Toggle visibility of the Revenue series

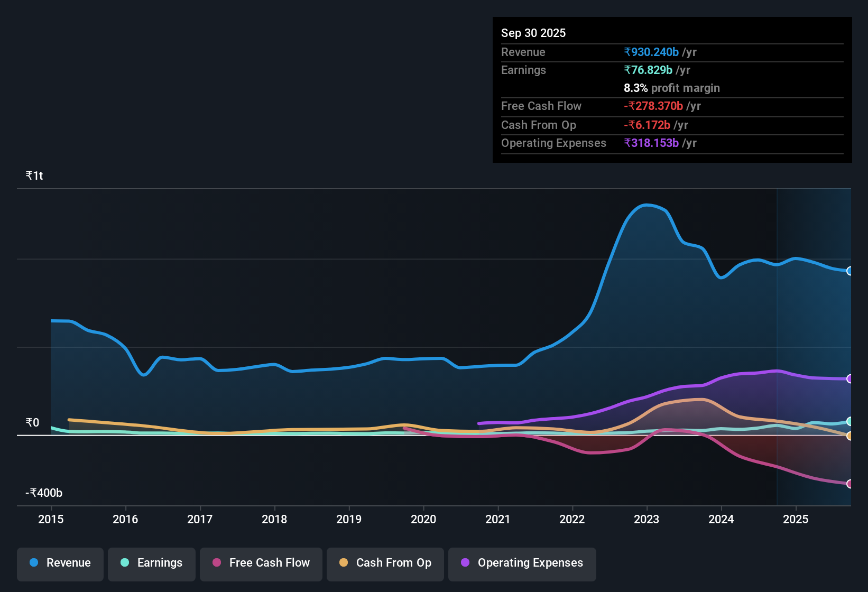pyautogui.click(x=60, y=563)
